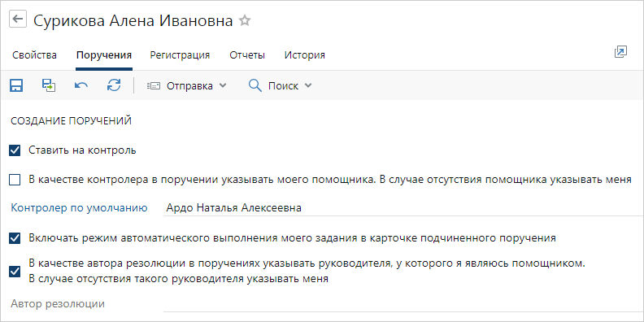Mark Сурикова Алена Ивановна as favorite star
This screenshot has height=322, width=644.
(x=245, y=20)
